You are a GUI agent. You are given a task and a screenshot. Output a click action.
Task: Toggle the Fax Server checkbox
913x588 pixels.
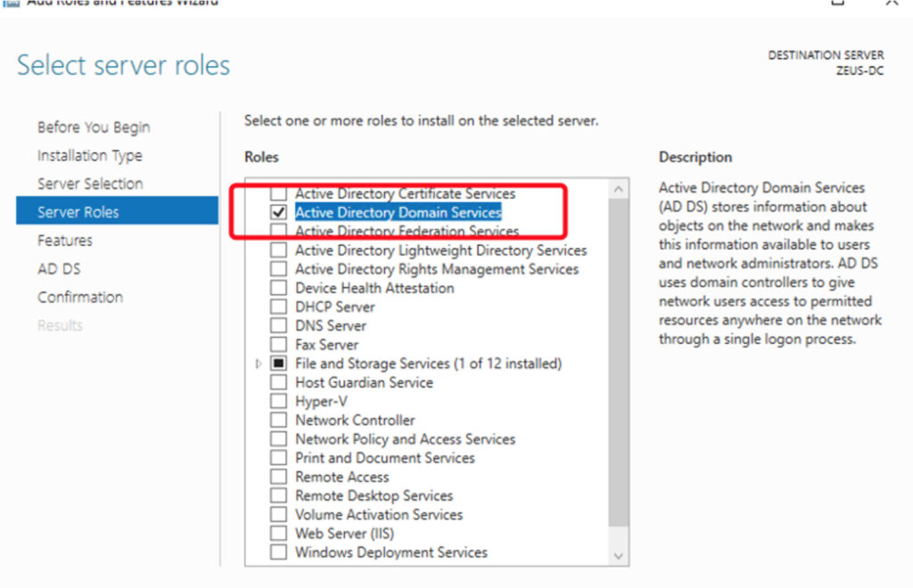click(279, 345)
